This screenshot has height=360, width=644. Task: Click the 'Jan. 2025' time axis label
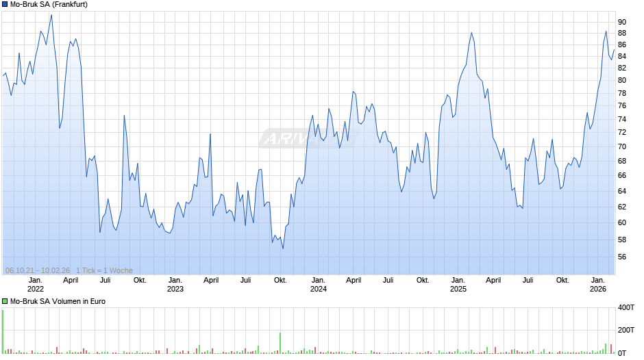458,285
